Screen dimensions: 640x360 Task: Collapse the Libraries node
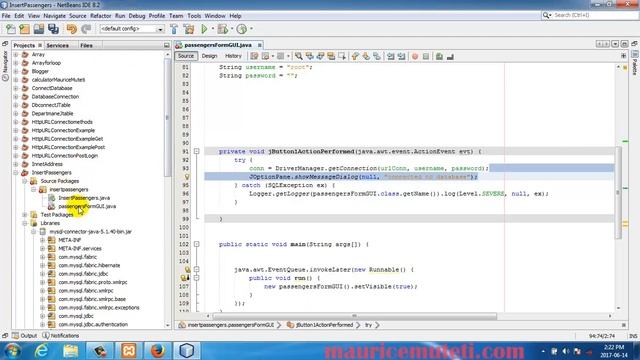click(25, 223)
